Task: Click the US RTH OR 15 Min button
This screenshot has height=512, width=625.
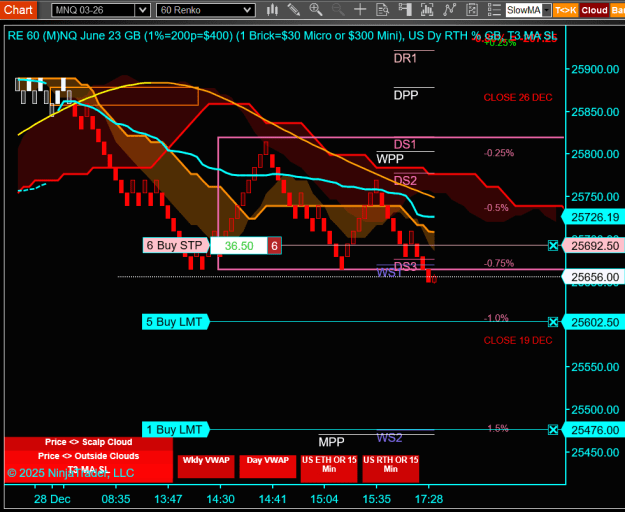Action: click(391, 469)
